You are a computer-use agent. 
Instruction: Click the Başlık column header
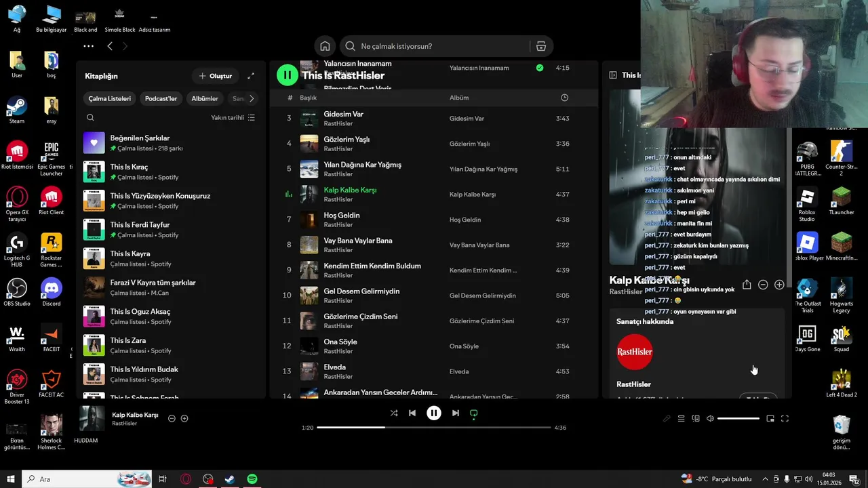(x=309, y=98)
